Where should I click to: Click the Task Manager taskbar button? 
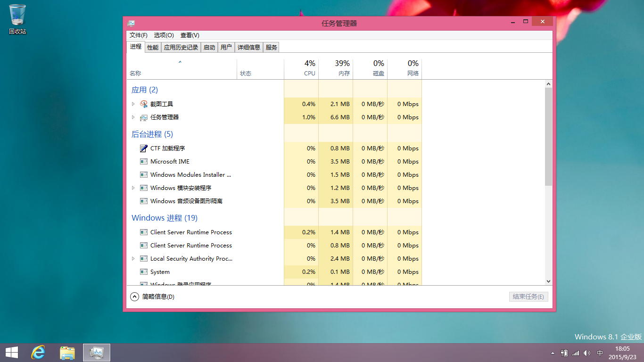click(x=97, y=352)
